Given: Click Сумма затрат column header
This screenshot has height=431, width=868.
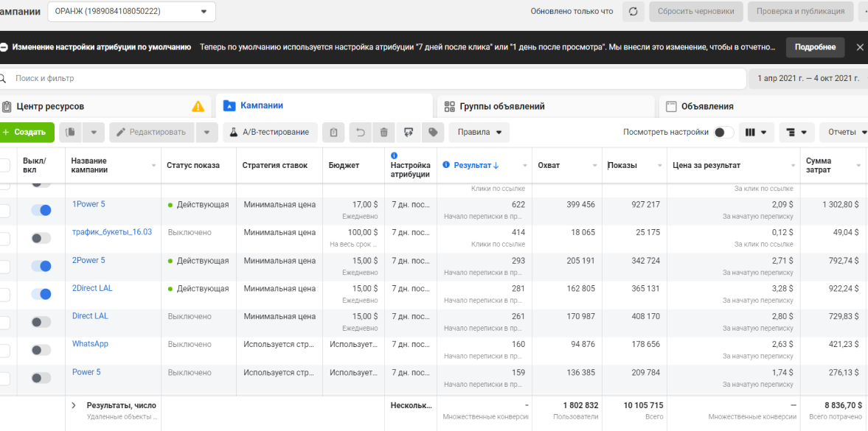Looking at the screenshot, I should pyautogui.click(x=818, y=165).
